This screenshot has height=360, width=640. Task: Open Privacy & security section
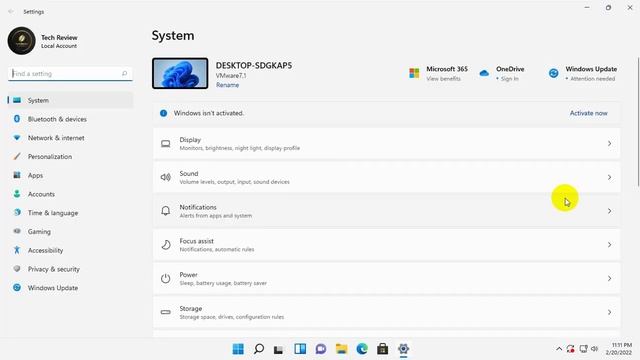[x=70, y=269]
